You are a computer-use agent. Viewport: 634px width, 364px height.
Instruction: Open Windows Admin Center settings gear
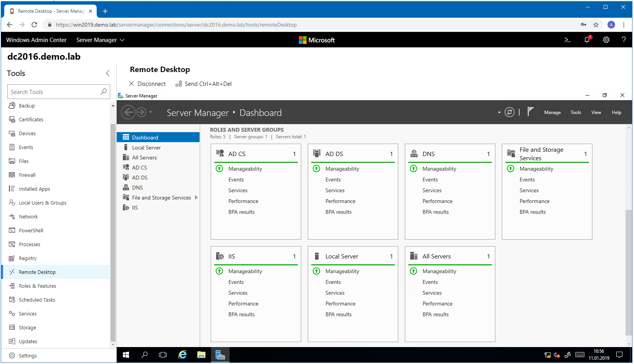click(606, 40)
